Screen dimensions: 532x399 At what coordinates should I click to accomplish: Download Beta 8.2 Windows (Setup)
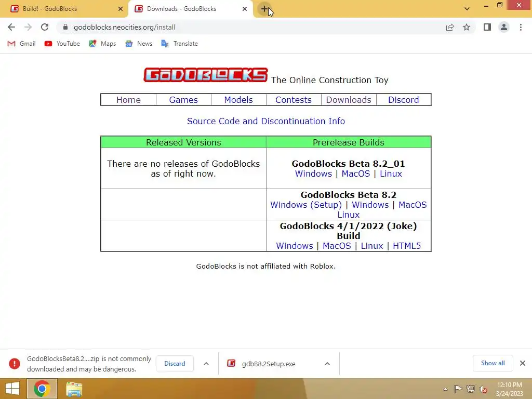[305, 205]
